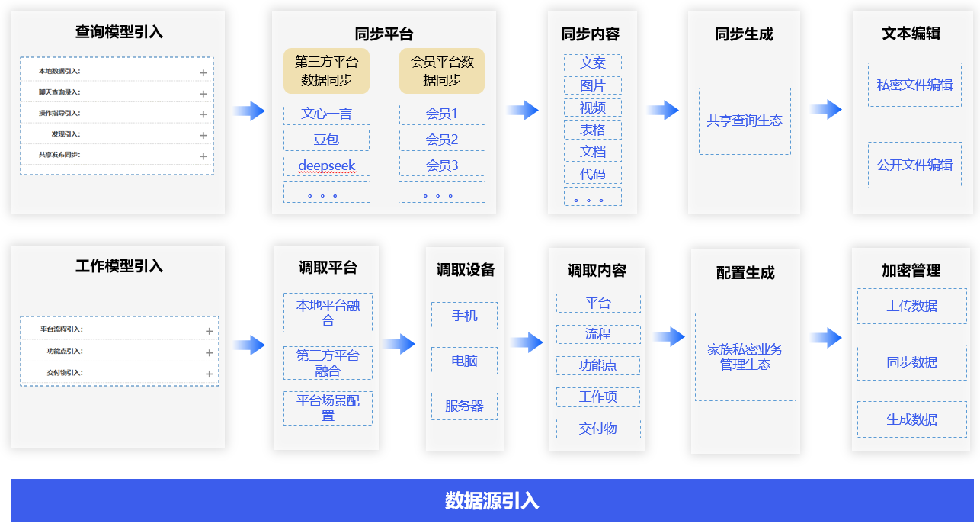Open 私密文件编辑 option
Image resolution: width=980 pixels, height=530 pixels.
click(x=914, y=85)
